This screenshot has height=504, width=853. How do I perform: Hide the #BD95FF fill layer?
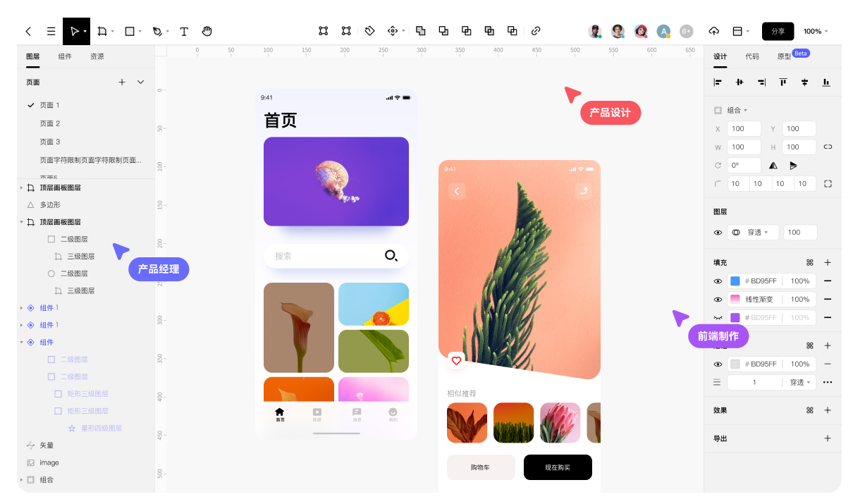718,281
